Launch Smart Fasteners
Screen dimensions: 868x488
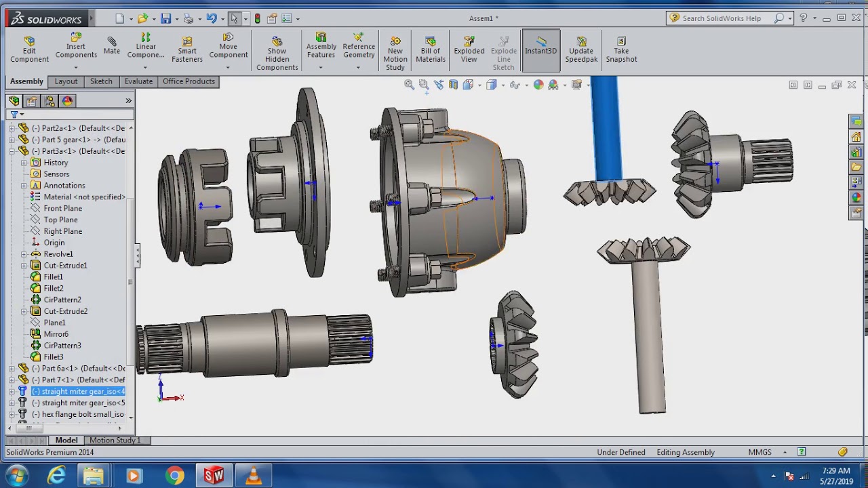click(187, 49)
